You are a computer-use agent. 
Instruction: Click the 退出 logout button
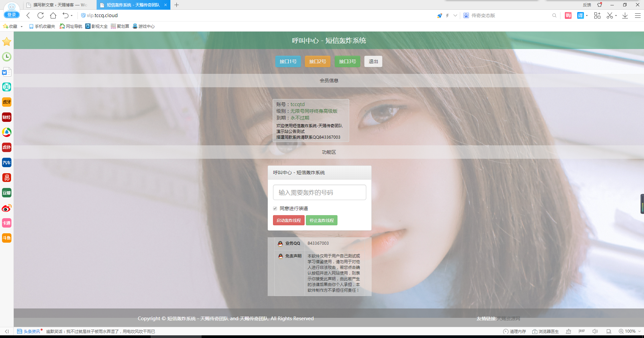coord(373,61)
